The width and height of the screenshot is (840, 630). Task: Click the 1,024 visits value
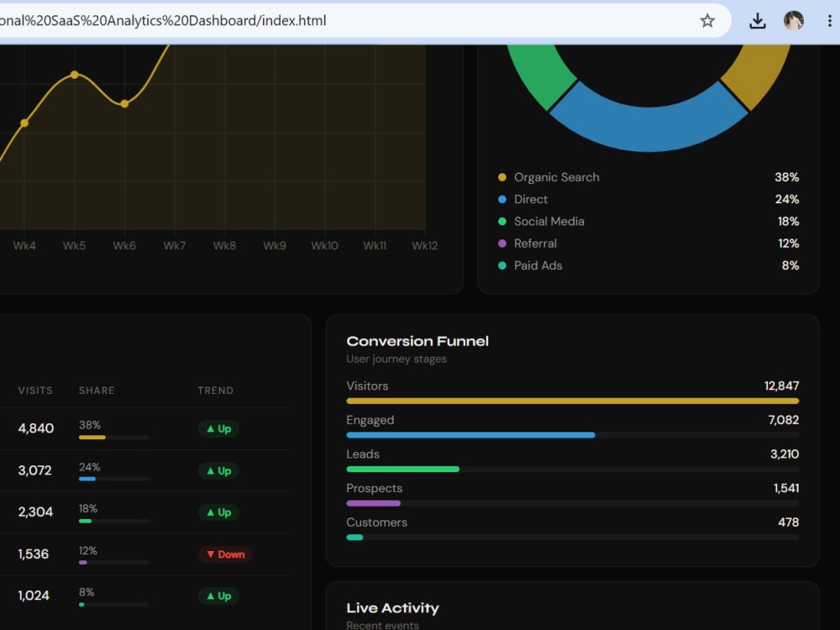[34, 596]
